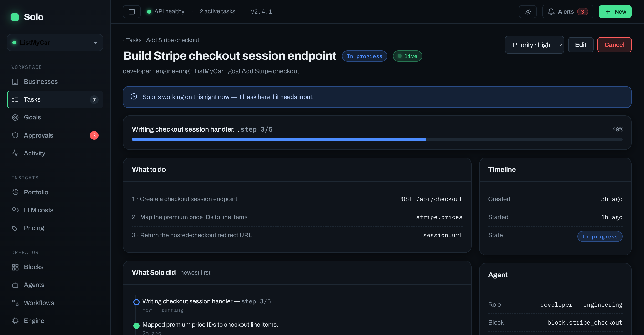Click the running step timeline circle
644x335 pixels.
pyautogui.click(x=136, y=302)
